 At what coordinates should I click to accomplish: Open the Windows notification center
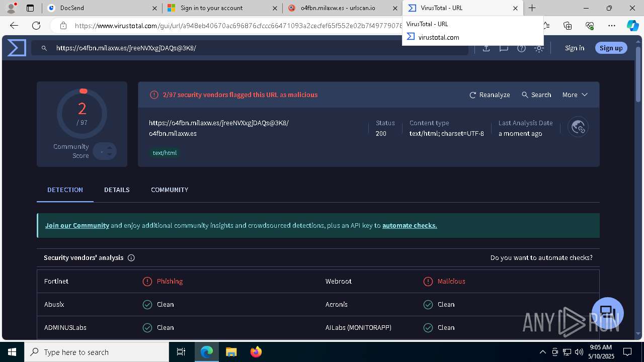click(x=627, y=352)
